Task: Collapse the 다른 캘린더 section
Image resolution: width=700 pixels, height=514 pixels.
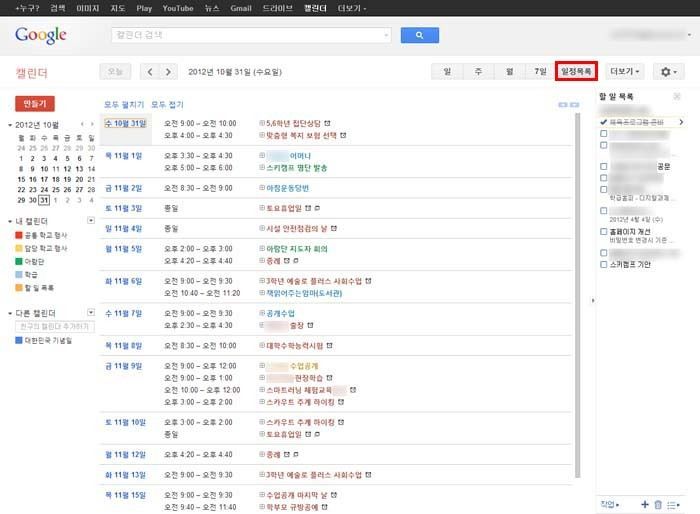Action: pos(10,313)
